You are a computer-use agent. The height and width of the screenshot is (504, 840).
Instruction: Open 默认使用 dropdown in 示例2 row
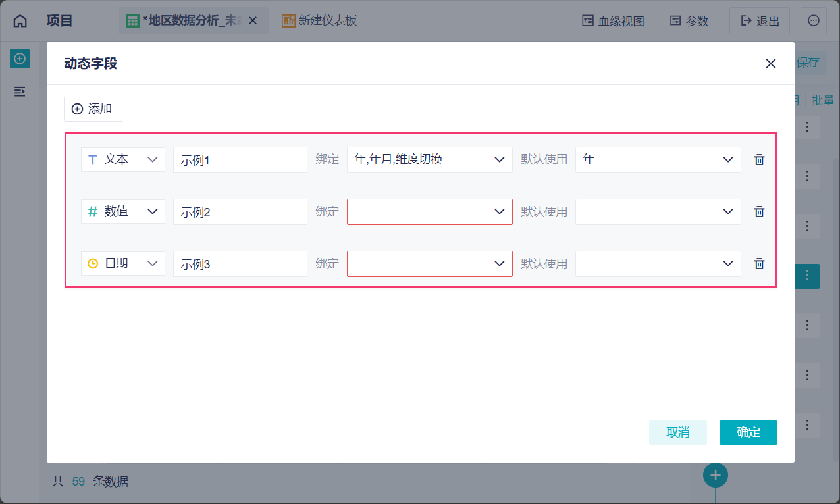tap(658, 212)
